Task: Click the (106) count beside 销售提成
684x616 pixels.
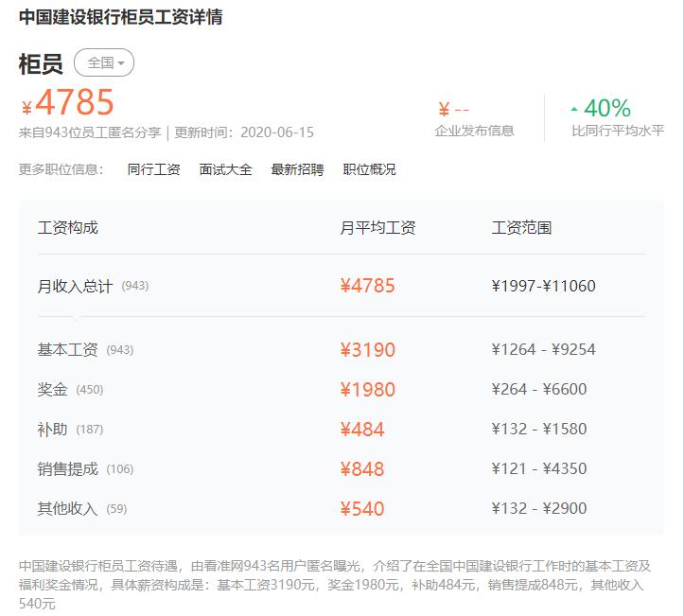Action: pos(120,469)
